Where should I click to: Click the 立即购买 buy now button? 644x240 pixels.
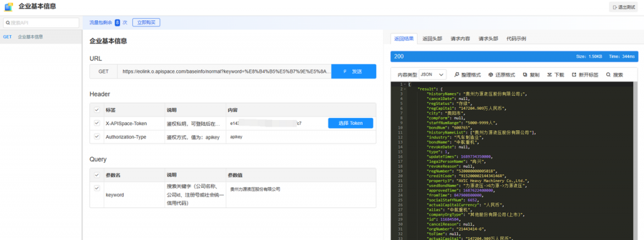click(x=146, y=23)
